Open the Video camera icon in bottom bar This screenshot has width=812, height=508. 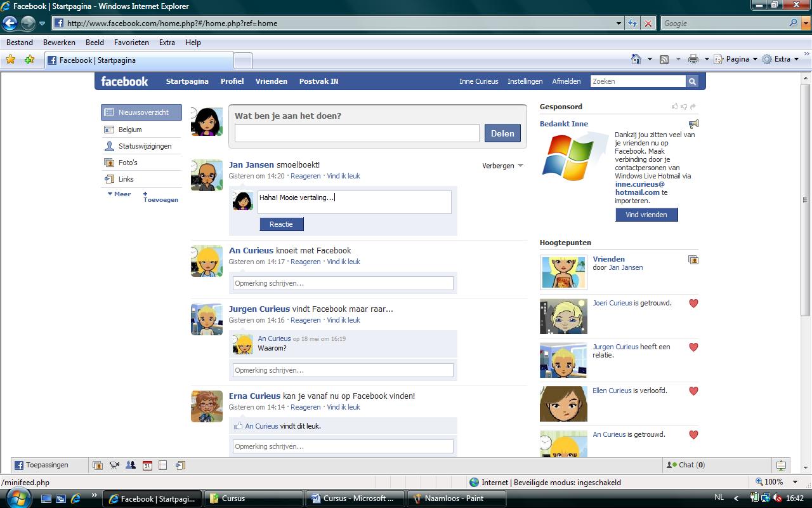[x=114, y=465]
